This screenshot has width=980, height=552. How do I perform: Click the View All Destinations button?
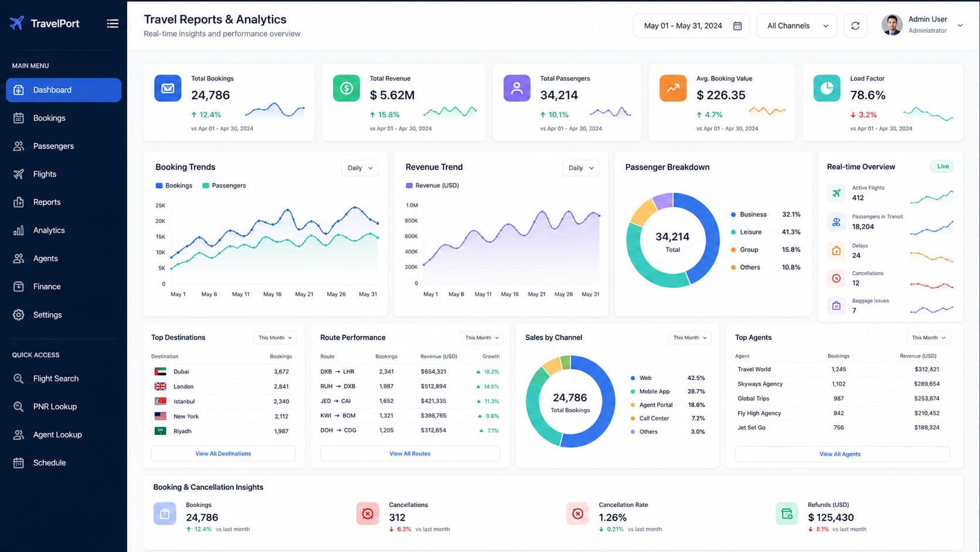(x=223, y=453)
